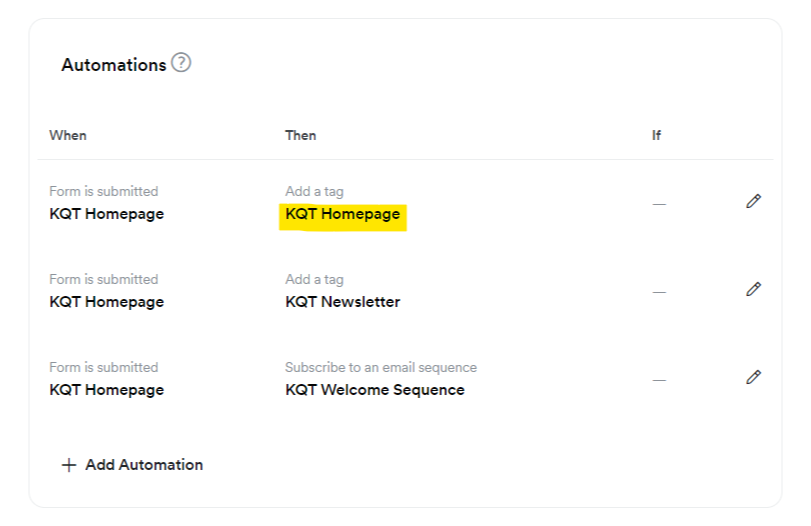Click the If column header
Screen dimensions: 811x526
656,135
